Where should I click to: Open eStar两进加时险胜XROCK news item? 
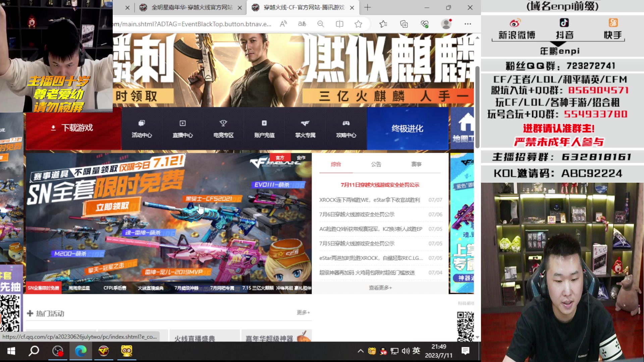point(371,258)
